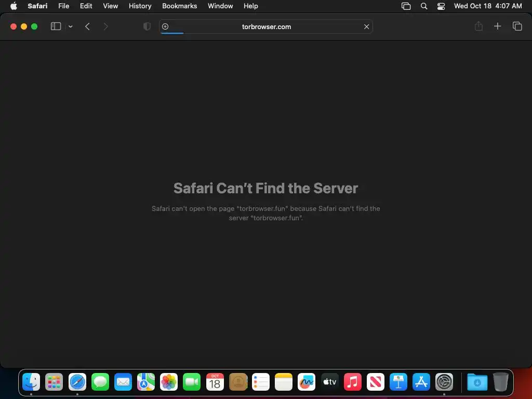Click the Safari compass icon in Dock

coord(77,382)
